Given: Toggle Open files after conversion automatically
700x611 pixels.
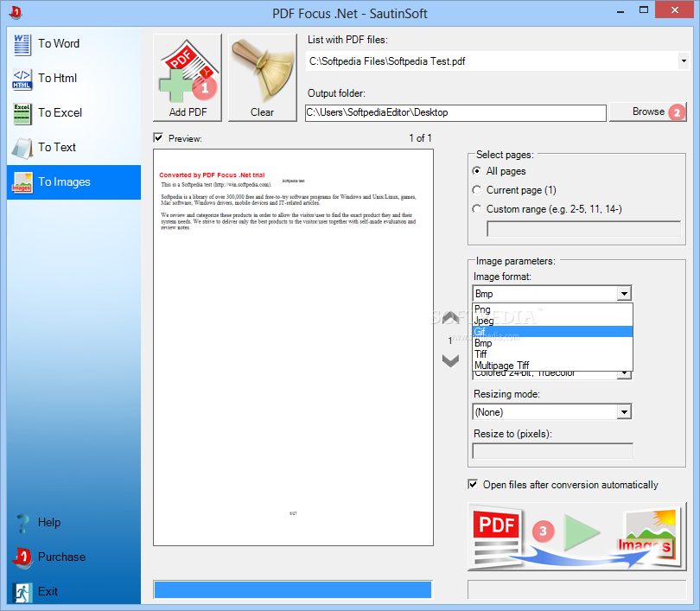Looking at the screenshot, I should (x=474, y=484).
